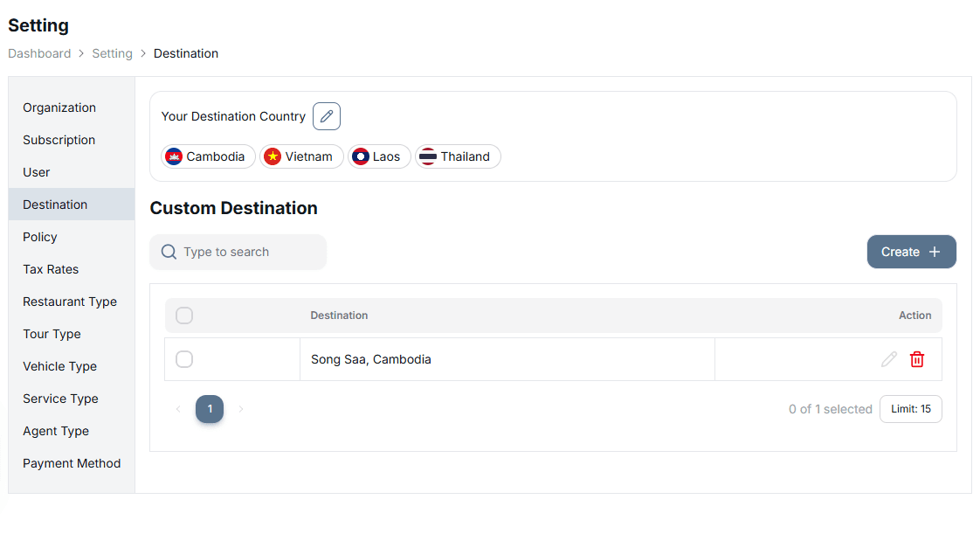This screenshot has width=980, height=534.
Task: Navigate to Dashboard via the breadcrumb
Action: (x=39, y=53)
